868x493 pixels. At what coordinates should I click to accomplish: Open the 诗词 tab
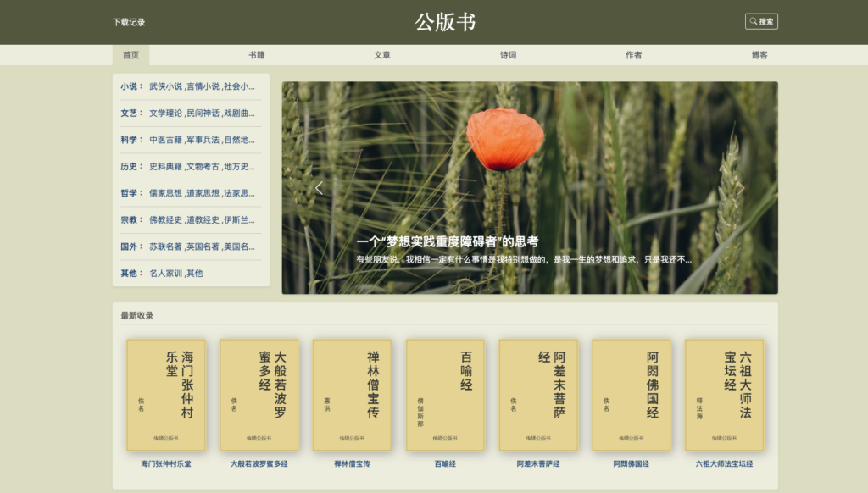pos(508,55)
